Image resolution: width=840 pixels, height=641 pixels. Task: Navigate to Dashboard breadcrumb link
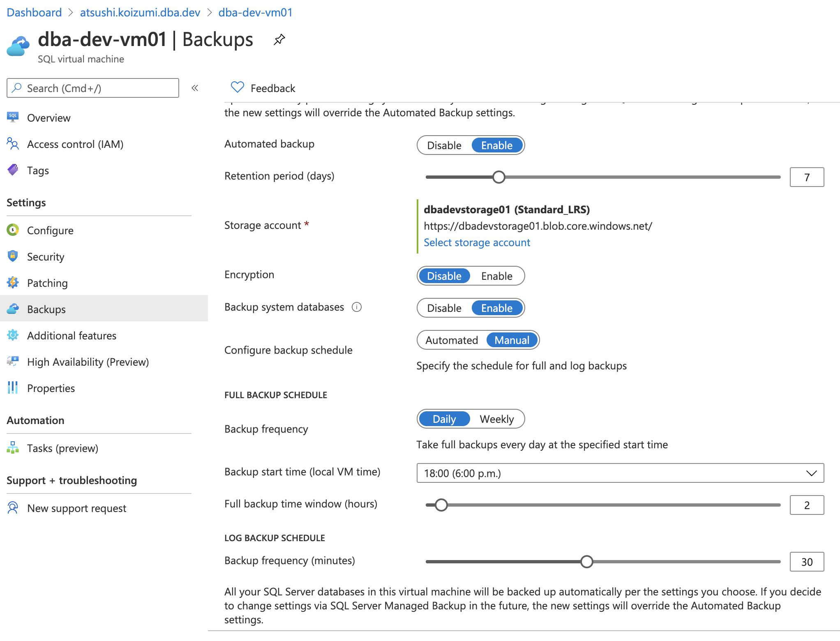tap(34, 12)
